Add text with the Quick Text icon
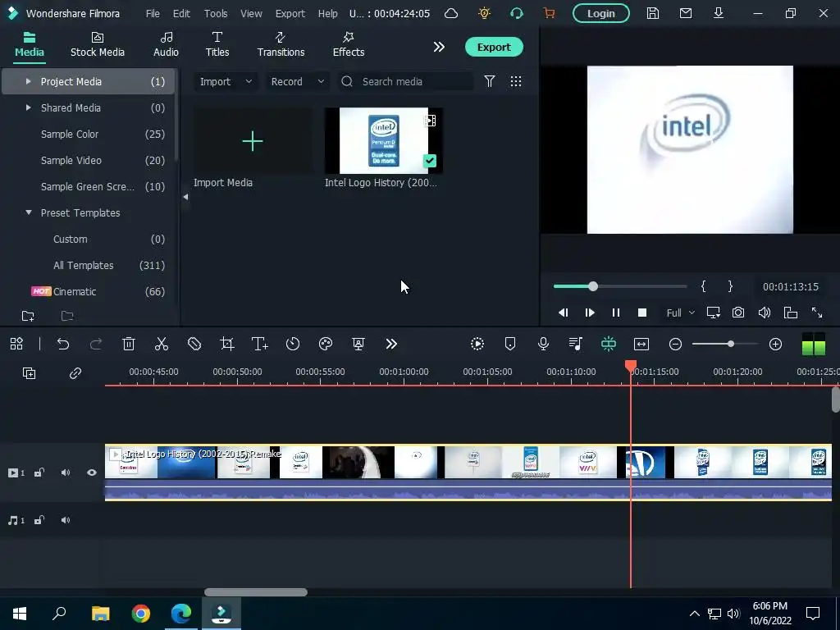This screenshot has height=630, width=840. coord(260,344)
